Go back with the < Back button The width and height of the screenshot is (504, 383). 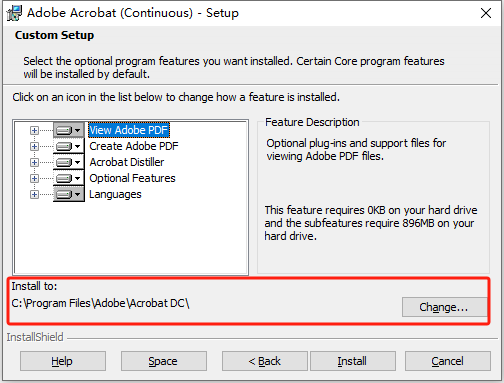point(265,361)
